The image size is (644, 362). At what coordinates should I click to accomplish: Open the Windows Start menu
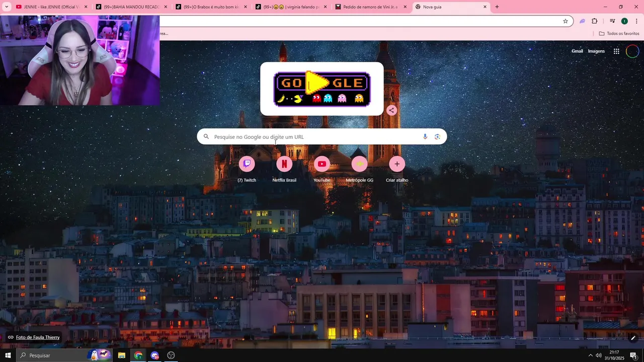click(x=8, y=355)
